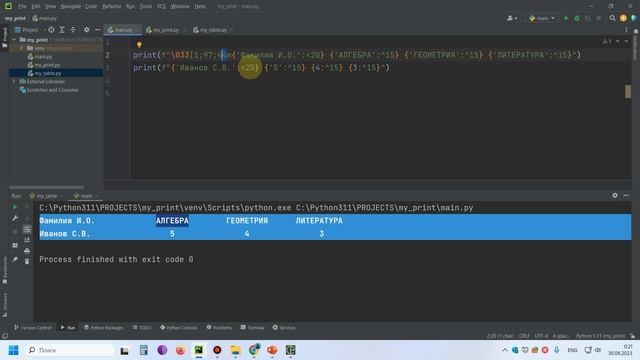The height and width of the screenshot is (360, 640).
Task: Toggle the Project side tool window stripe
Action: (x=4, y=37)
